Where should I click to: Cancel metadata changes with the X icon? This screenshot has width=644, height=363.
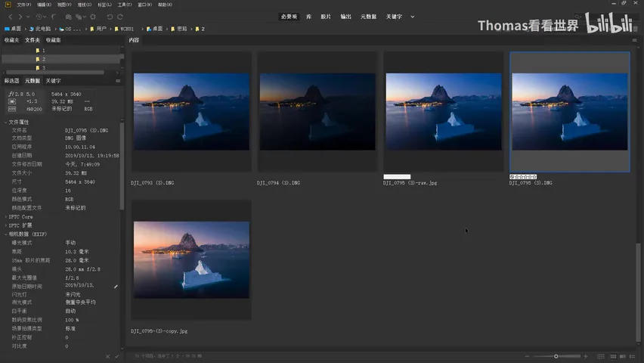(107, 356)
